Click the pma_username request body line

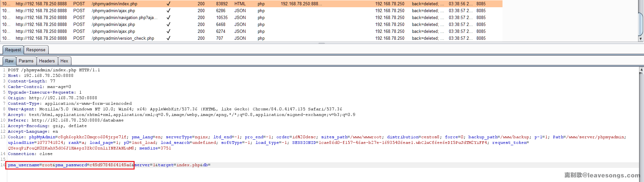(x=70, y=165)
